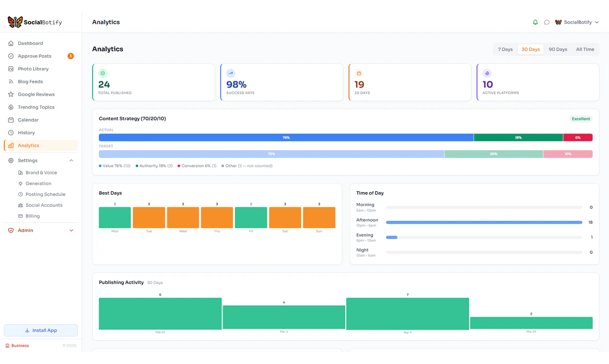Click the Total Published check icon
Viewport: 609px width, 364px height.
click(x=103, y=73)
